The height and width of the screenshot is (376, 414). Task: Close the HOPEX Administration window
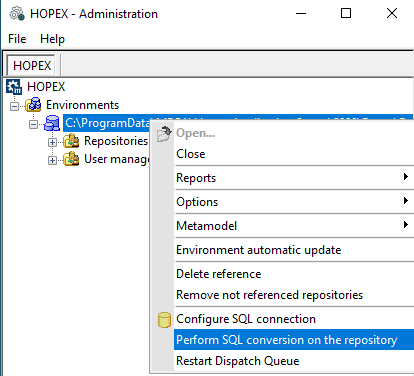tap(392, 14)
